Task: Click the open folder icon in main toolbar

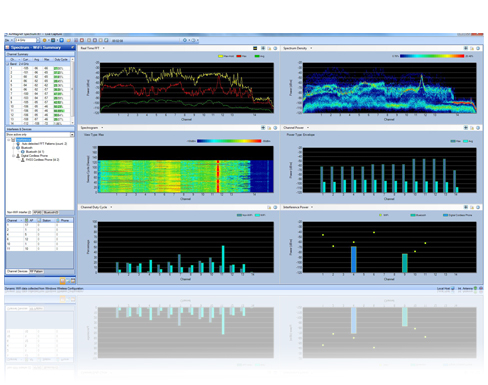Action: click(x=69, y=40)
